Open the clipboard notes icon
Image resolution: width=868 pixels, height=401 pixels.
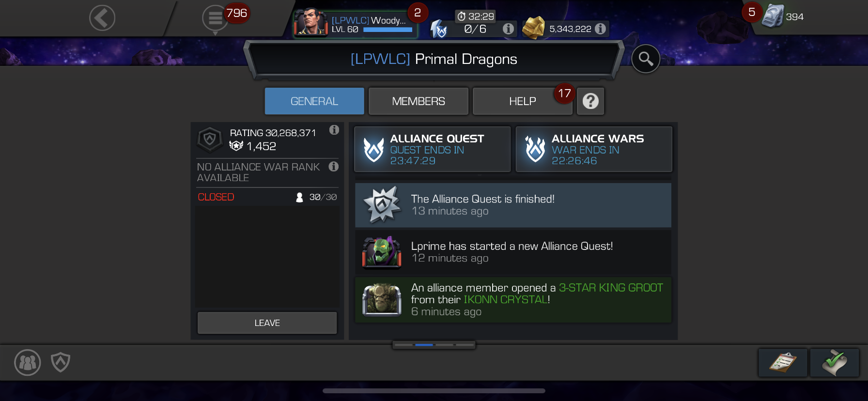783,362
